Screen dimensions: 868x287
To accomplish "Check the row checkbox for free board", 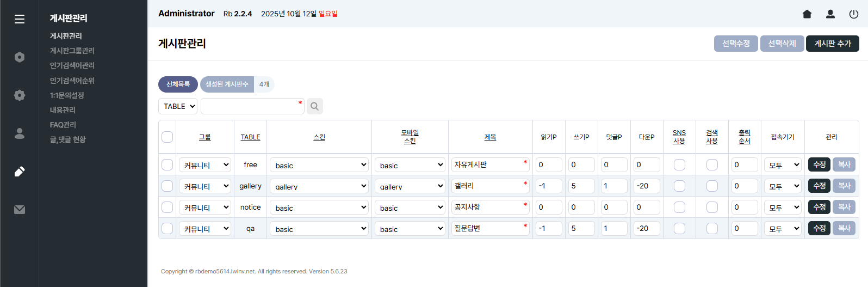I will (168, 164).
